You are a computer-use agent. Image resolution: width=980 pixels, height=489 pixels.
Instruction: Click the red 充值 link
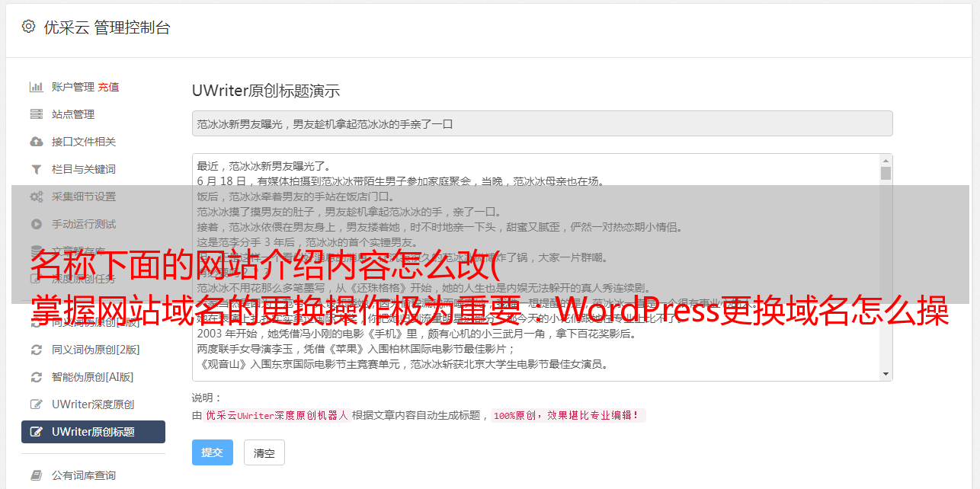[108, 87]
